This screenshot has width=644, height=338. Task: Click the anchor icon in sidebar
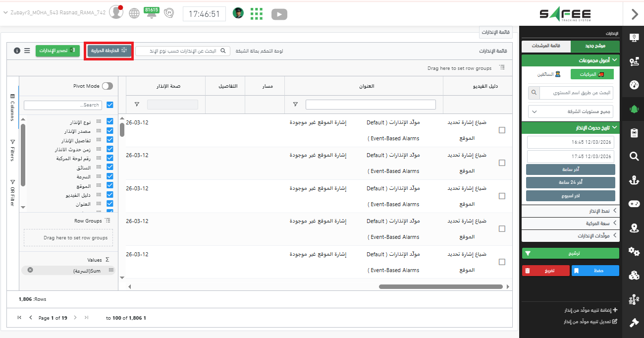[x=634, y=180]
